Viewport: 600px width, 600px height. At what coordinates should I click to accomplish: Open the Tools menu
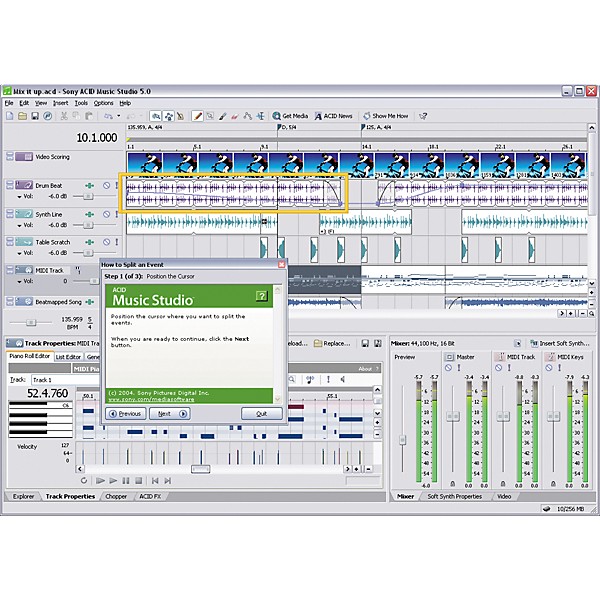[81, 103]
